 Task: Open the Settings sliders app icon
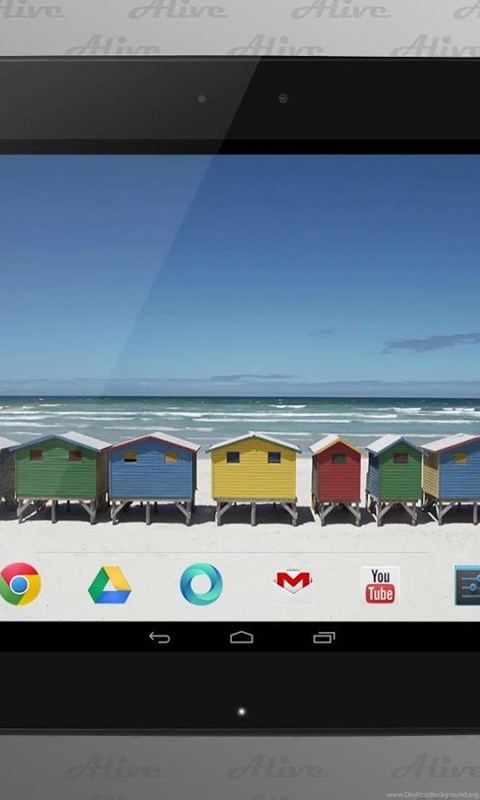[x=467, y=585]
